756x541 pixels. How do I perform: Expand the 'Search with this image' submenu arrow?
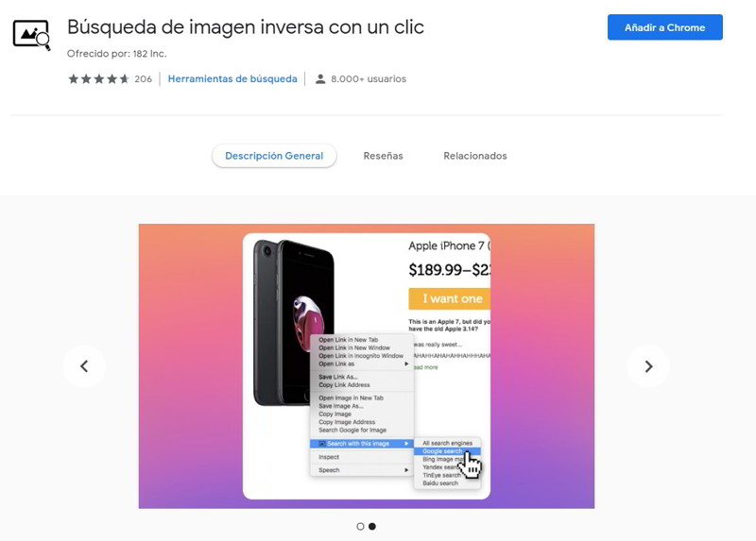point(406,444)
